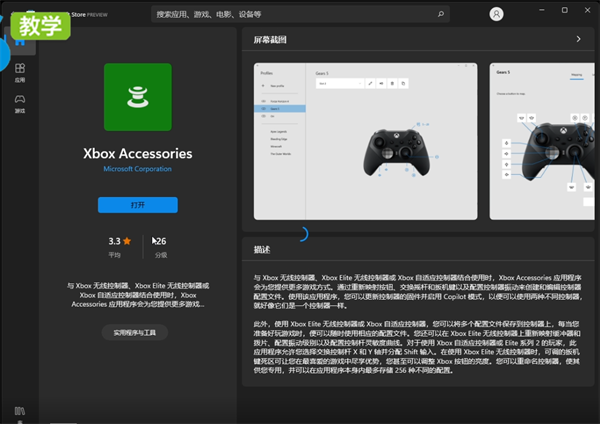This screenshot has height=424, width=600.
Task: Close the Microsoft Store window
Action: 587,10
